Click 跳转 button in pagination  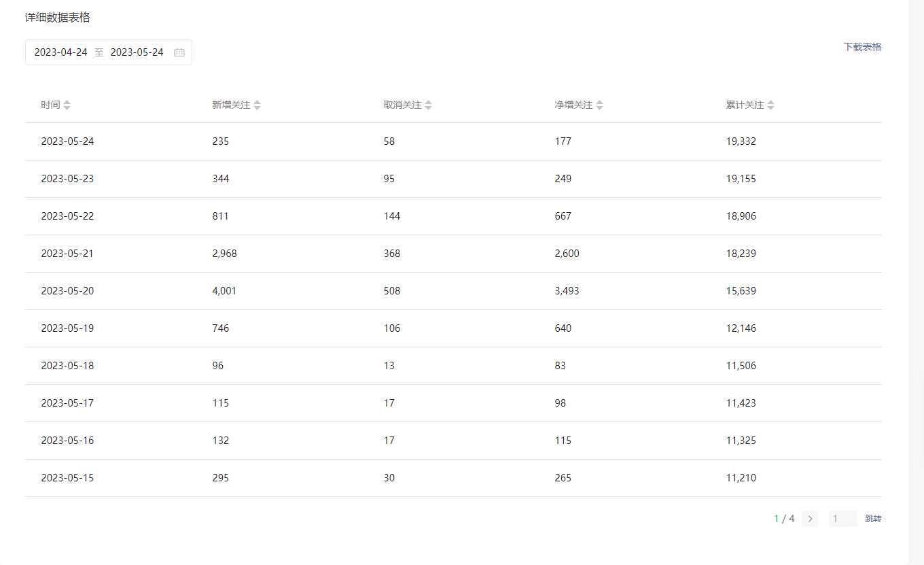point(873,519)
